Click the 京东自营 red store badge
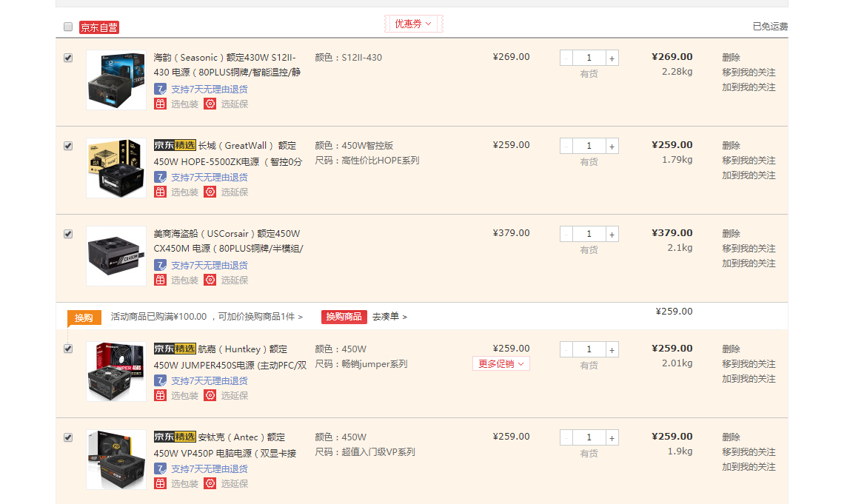This screenshot has width=850, height=504. coord(99,27)
